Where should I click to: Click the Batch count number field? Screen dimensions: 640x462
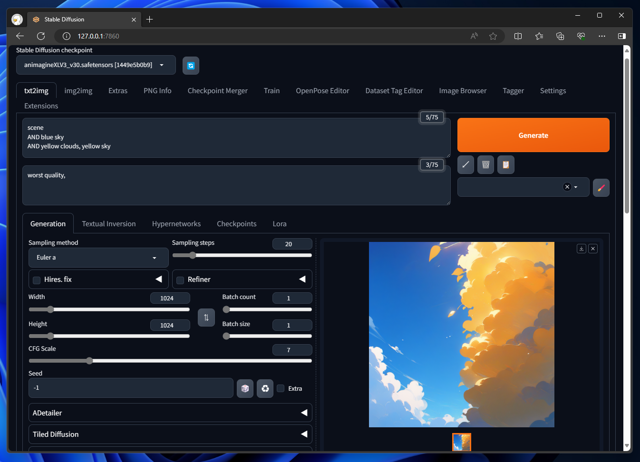[x=292, y=298]
